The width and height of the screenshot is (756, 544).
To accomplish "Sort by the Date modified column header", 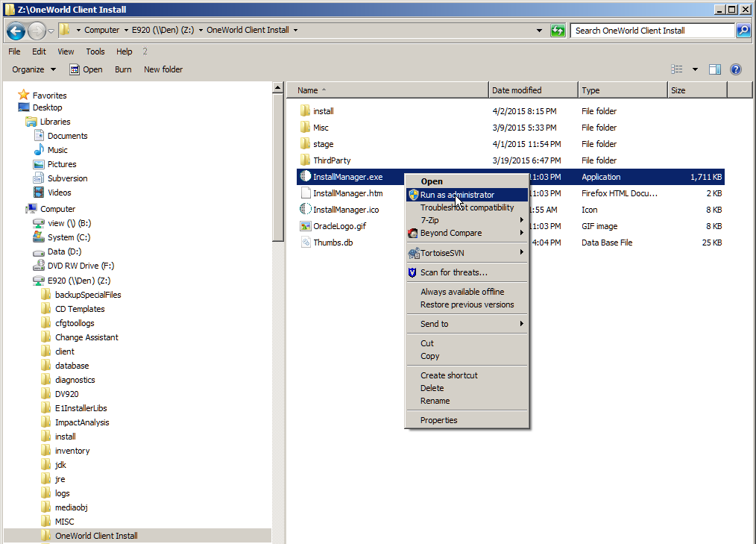I will tap(533, 90).
